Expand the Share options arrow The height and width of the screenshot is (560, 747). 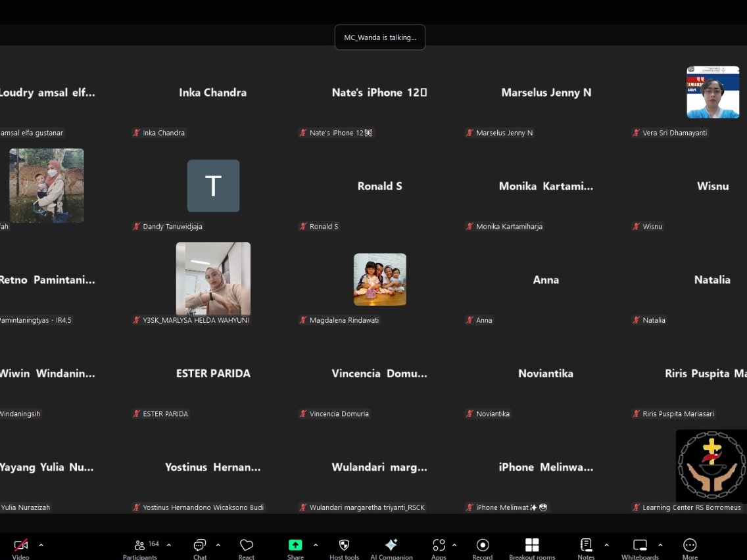[316, 545]
